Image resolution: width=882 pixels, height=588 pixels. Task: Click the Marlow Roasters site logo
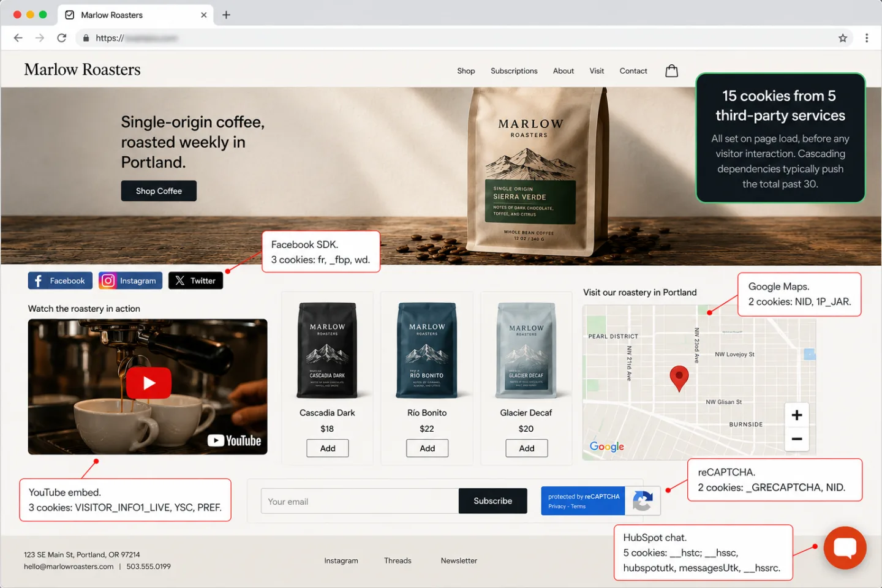pyautogui.click(x=82, y=69)
